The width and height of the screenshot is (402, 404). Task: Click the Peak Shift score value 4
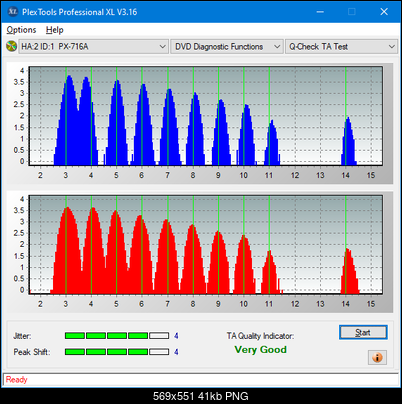176,352
